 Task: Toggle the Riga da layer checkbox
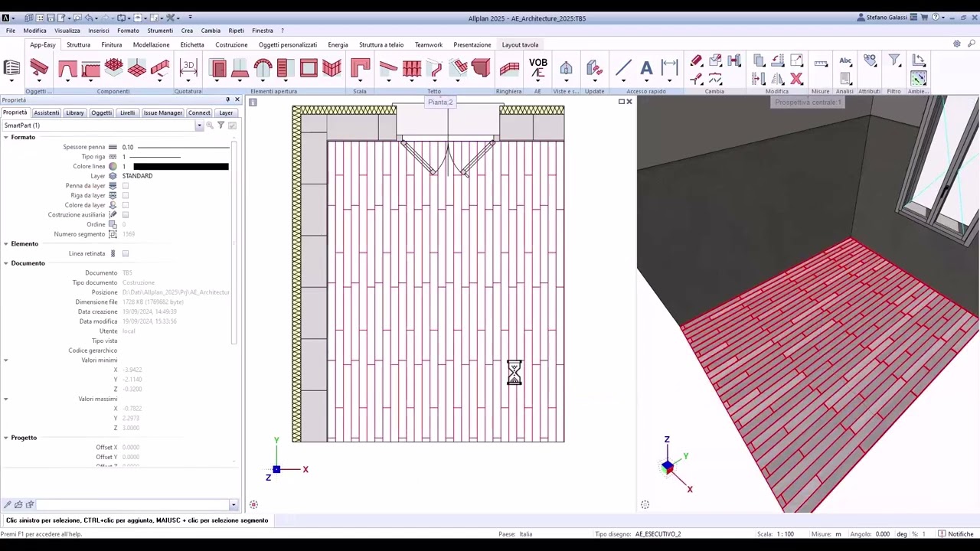click(x=126, y=195)
